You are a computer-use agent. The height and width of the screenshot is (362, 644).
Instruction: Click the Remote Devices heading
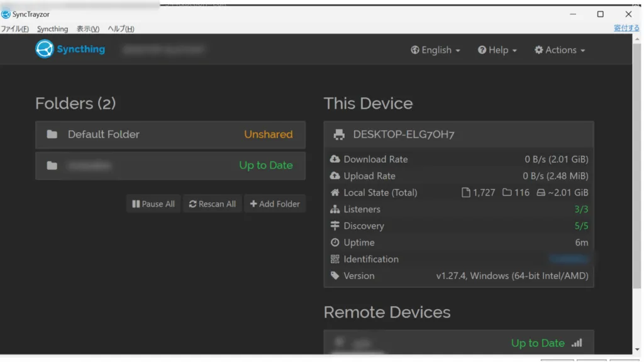tap(387, 312)
